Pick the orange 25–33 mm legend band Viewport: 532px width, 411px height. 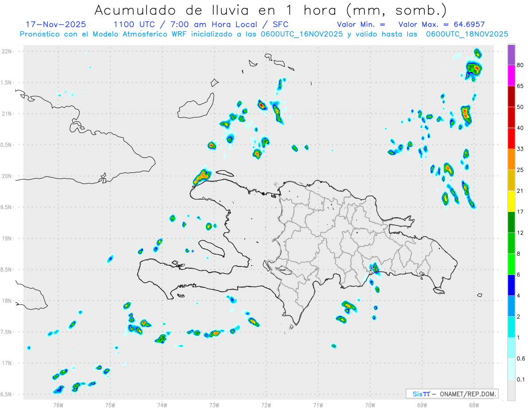(x=511, y=159)
